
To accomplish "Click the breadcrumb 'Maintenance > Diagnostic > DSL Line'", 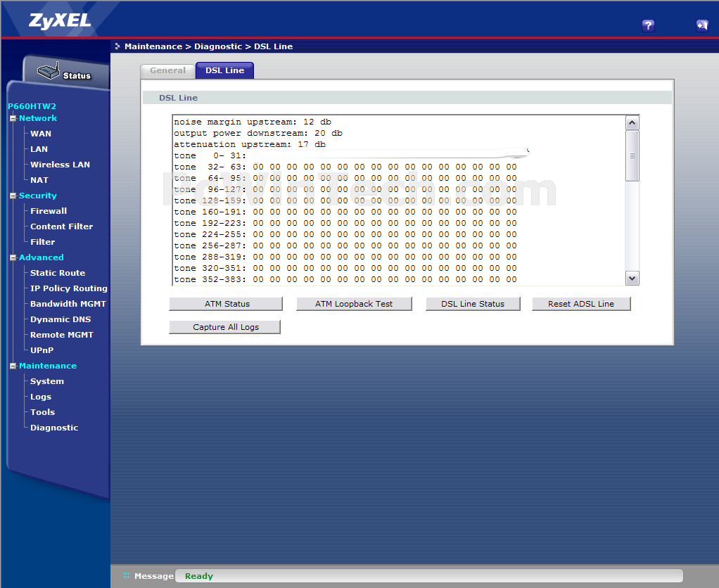I will pos(209,46).
